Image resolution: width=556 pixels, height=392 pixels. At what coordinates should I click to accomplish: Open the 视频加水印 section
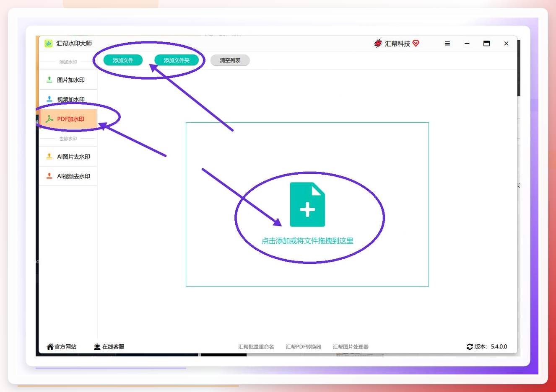[x=68, y=100]
